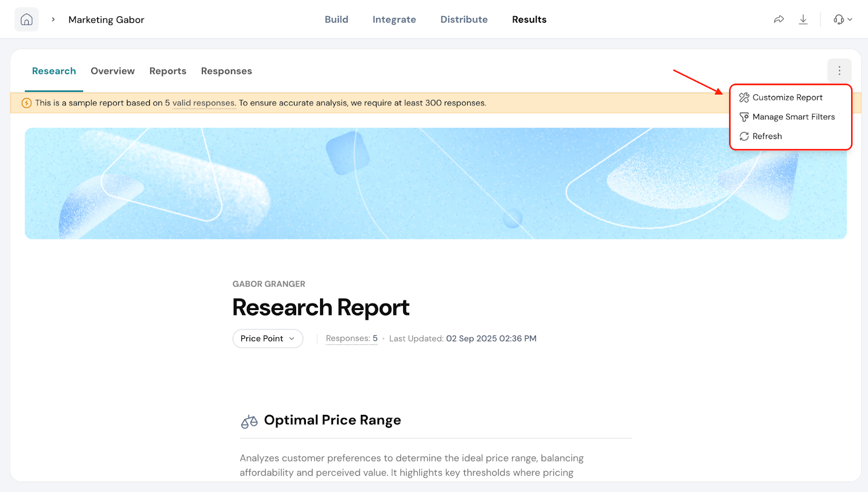Click the Customize Report icon
This screenshot has width=868, height=492.
744,98
